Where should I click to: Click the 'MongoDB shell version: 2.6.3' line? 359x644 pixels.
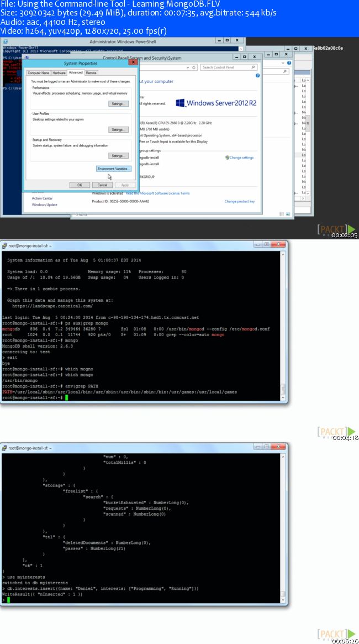click(x=38, y=346)
